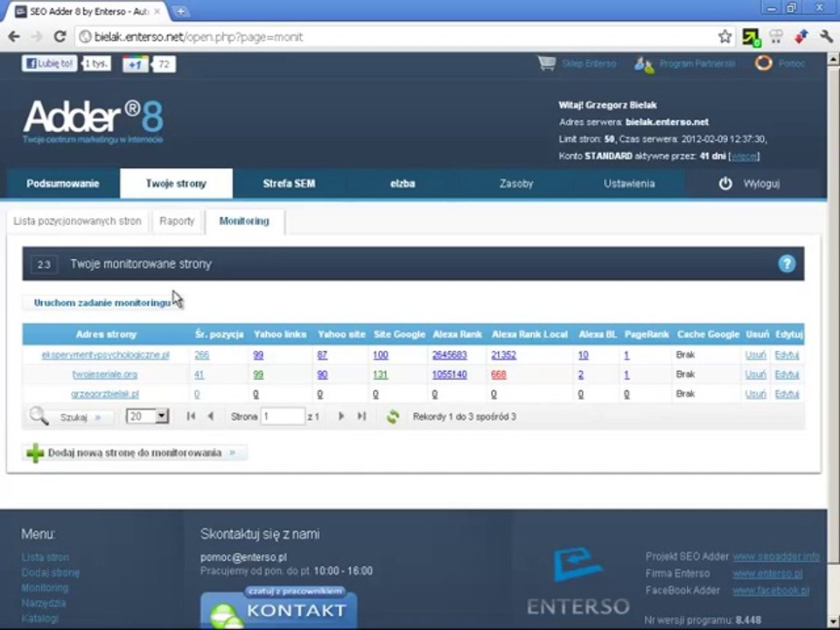
Task: Click the Szukaj magnifier icon
Action: click(x=39, y=416)
